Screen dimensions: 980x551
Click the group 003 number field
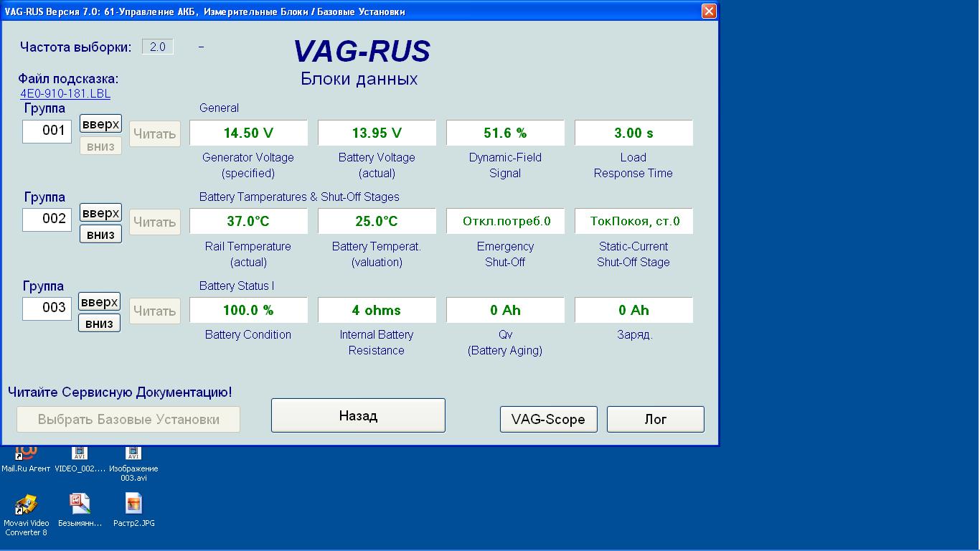47,309
